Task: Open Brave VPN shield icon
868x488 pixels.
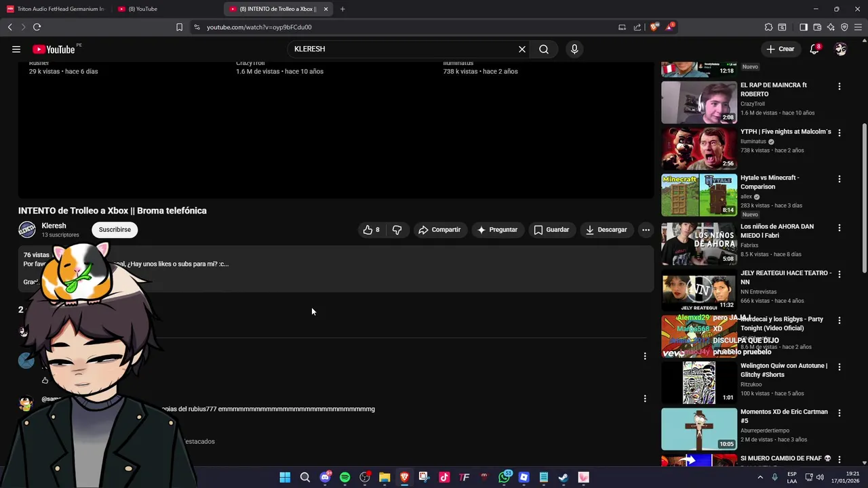Action: [x=844, y=27]
